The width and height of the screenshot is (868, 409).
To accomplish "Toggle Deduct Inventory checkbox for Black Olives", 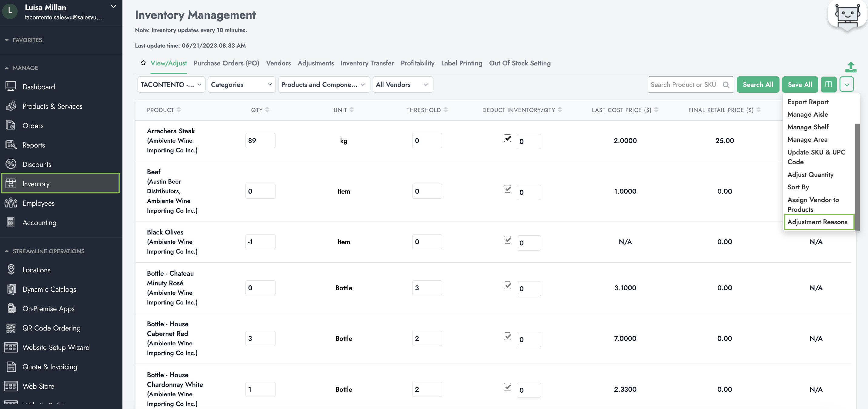I will [507, 240].
